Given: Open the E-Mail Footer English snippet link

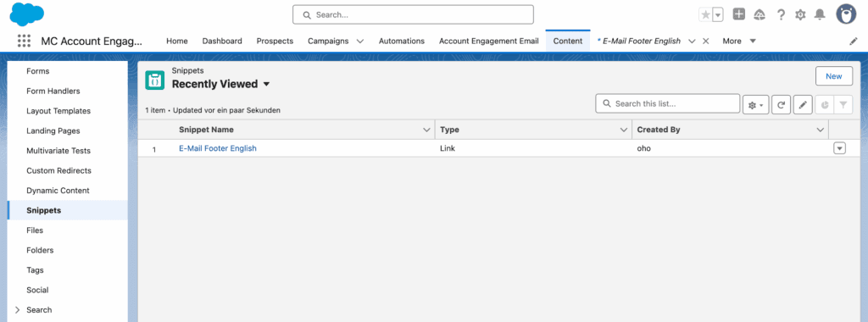Looking at the screenshot, I should 218,148.
